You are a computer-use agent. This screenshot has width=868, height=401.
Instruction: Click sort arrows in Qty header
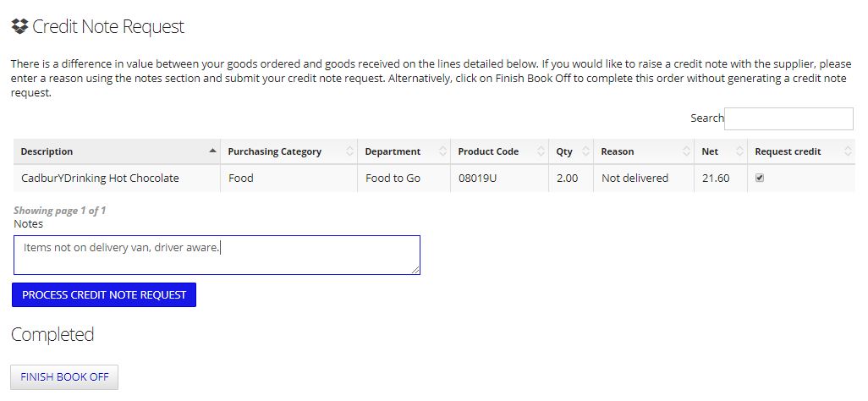click(x=585, y=151)
